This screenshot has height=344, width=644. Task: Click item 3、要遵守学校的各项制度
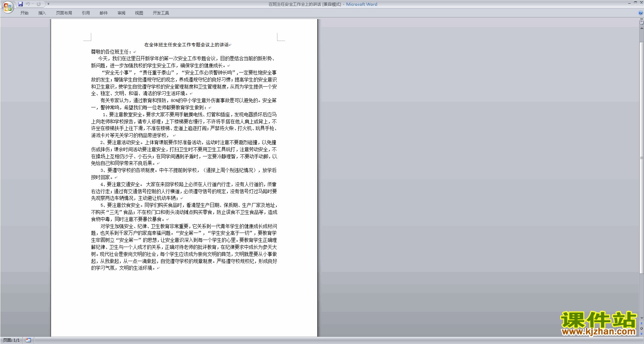pos(184,174)
